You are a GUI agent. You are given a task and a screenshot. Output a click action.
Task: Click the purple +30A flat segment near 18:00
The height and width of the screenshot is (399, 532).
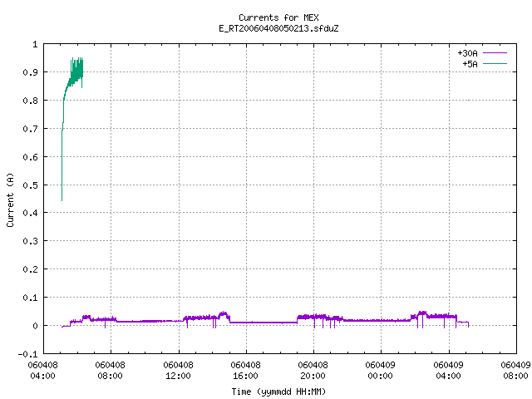264,323
